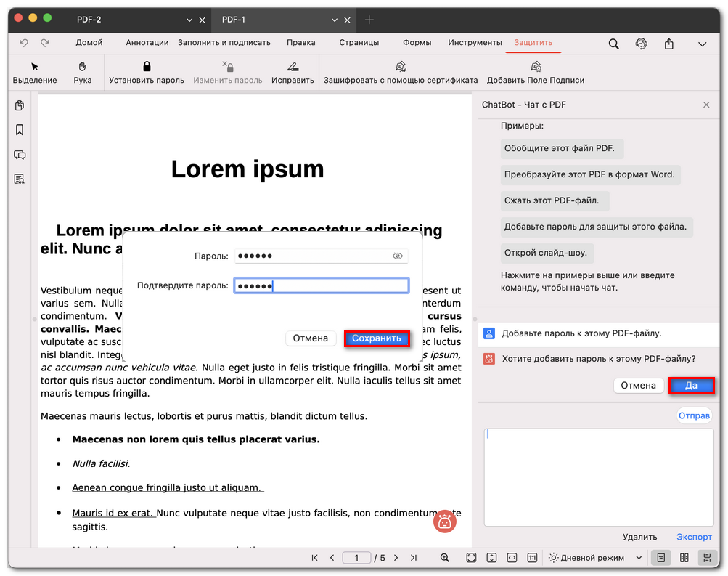Open the PDF-2 tab dropdown arrow
728x576 pixels.
pyautogui.click(x=189, y=20)
